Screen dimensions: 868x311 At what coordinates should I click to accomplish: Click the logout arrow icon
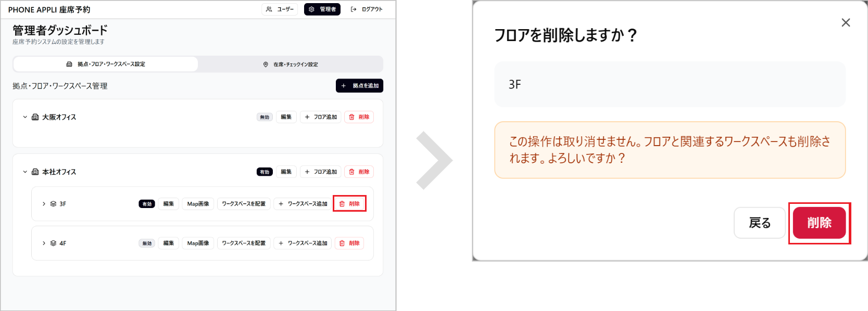(354, 9)
